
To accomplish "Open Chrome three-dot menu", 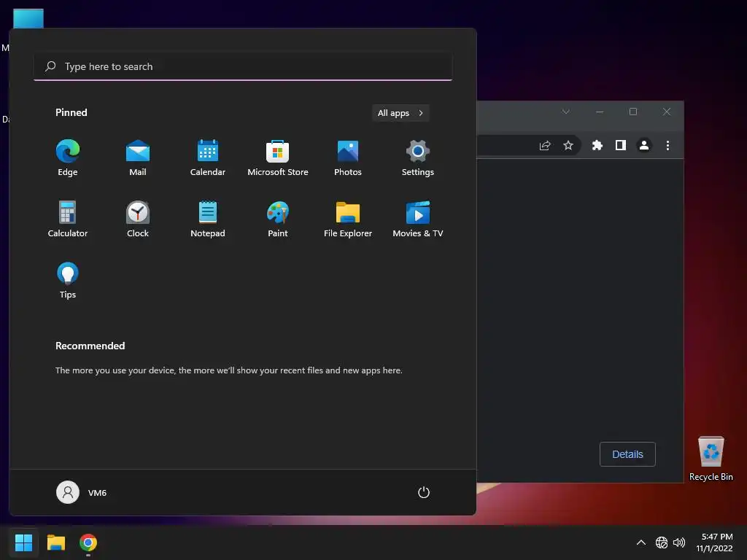I will (667, 145).
